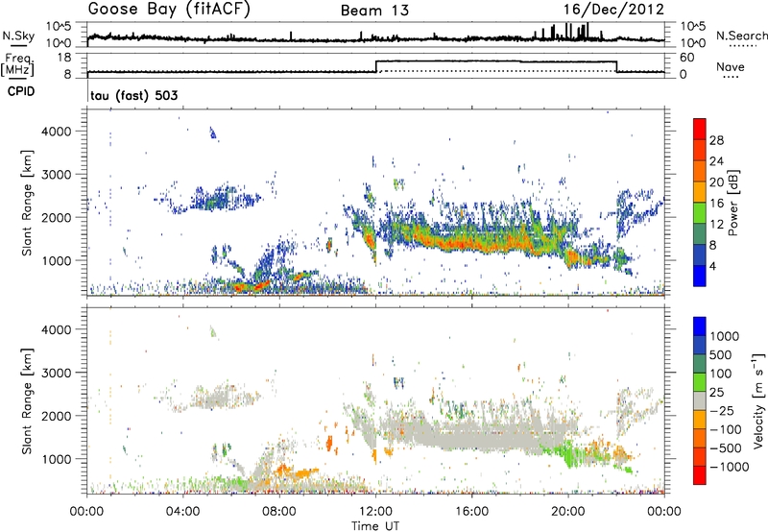Click the '-1000' tick on velocity colorbar
This screenshot has width=768, height=532.
click(730, 467)
